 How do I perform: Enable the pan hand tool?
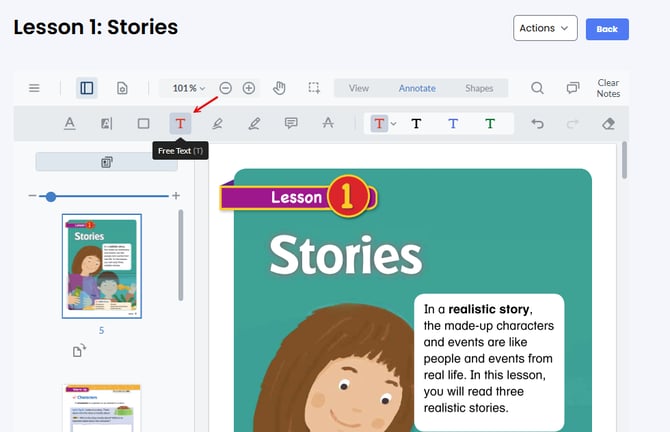coord(278,88)
